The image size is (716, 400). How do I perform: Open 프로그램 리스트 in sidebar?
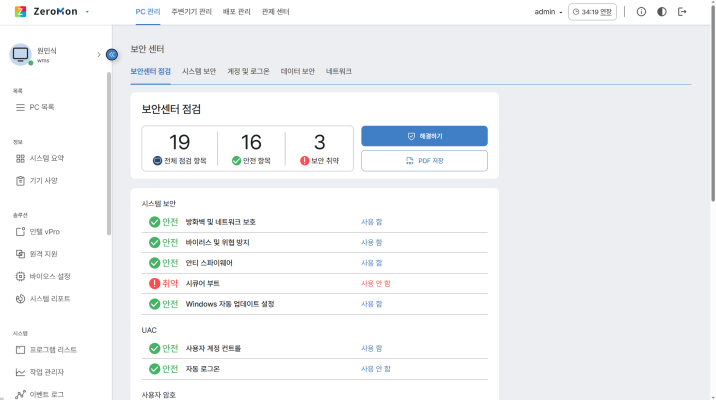(53, 350)
